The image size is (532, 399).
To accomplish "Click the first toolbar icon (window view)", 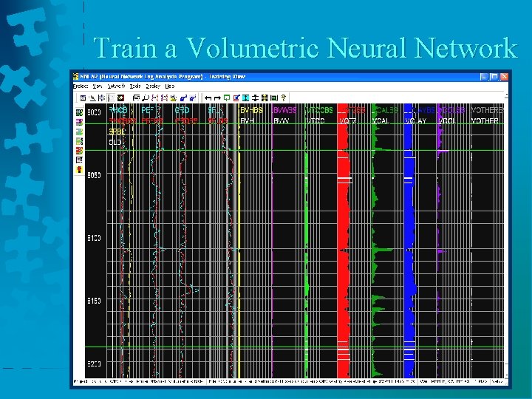I will pyautogui.click(x=83, y=98).
